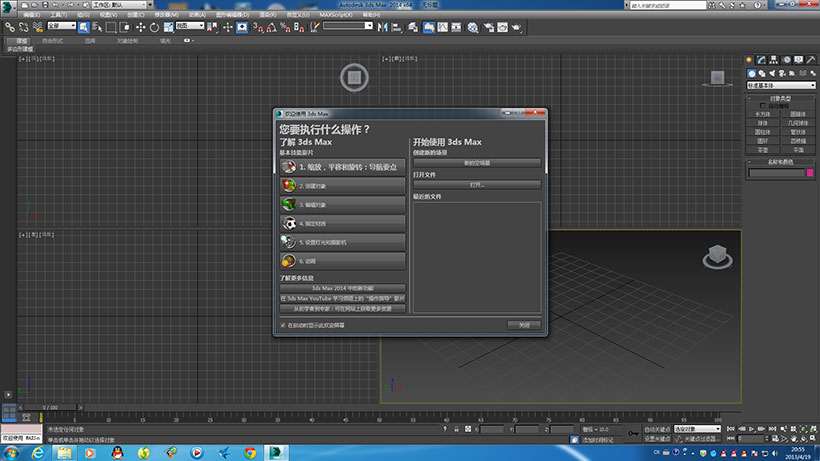820x461 pixels.
Task: Click the 3ds Max YouTube learning channel link
Action: [x=343, y=298]
